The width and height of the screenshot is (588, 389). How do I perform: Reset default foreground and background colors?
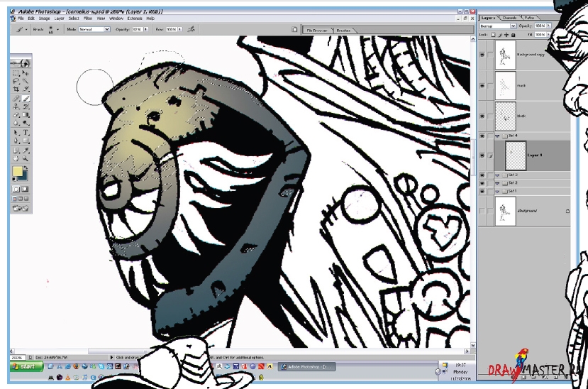14,180
